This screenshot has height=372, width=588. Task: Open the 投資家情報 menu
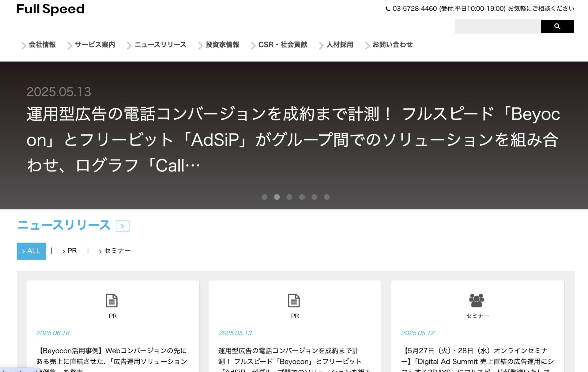tap(222, 45)
